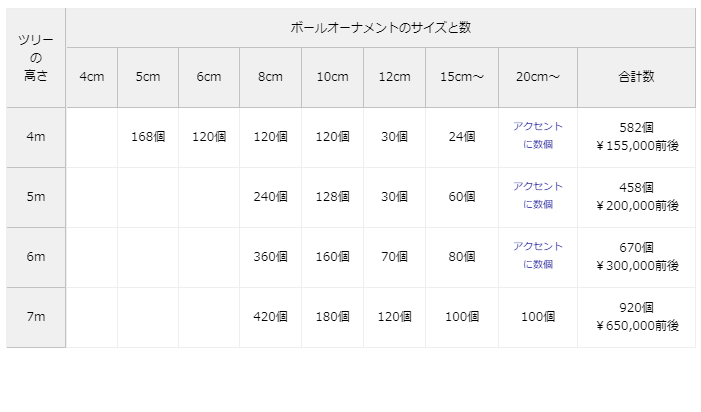The image size is (701, 412).
Task: Click the 5m row header cell
Action: 36,197
